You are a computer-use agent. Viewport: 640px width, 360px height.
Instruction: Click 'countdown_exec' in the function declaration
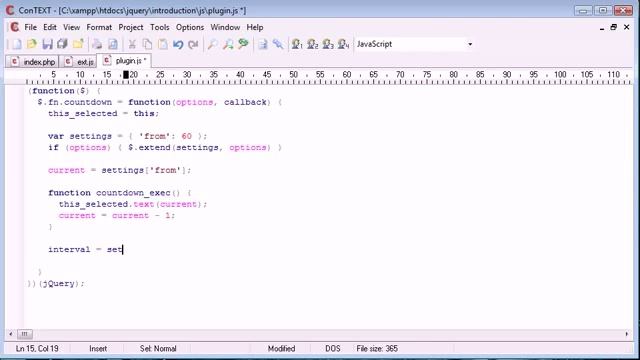pos(133,193)
